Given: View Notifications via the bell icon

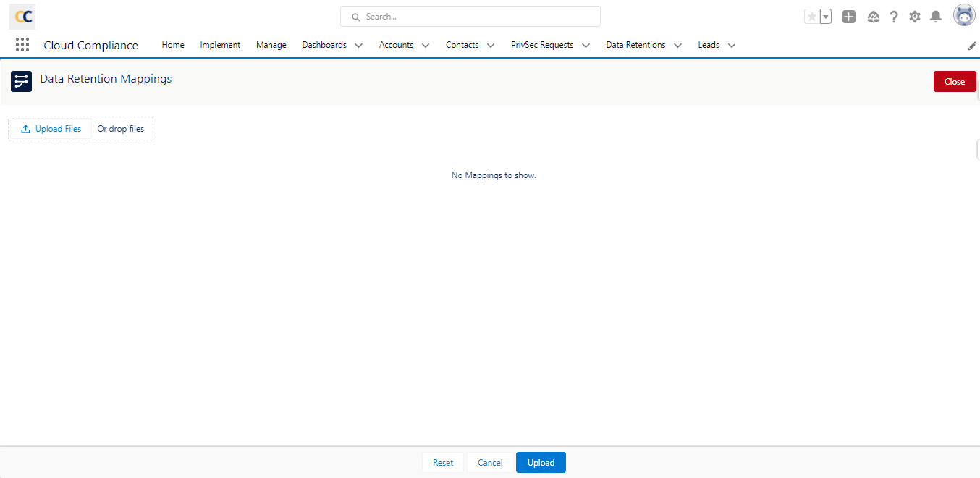Looking at the screenshot, I should click(935, 16).
